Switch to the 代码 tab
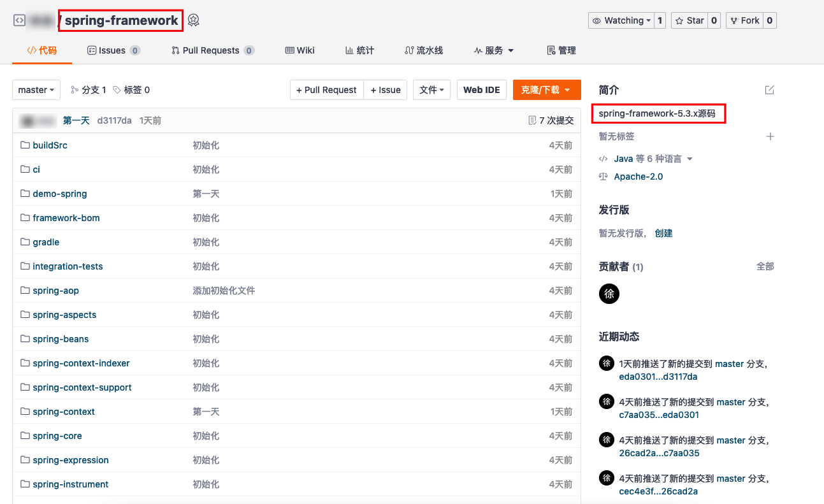The image size is (824, 504). click(x=42, y=50)
